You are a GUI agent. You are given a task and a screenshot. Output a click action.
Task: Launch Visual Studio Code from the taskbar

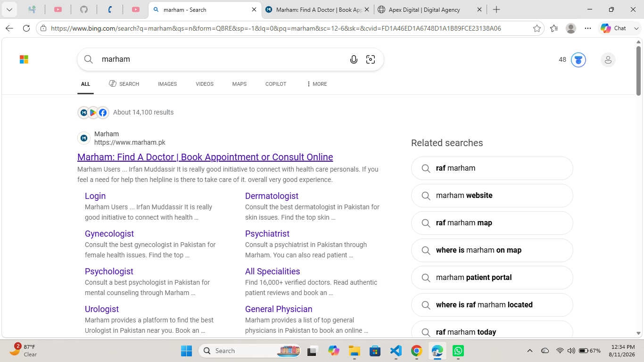click(396, 351)
